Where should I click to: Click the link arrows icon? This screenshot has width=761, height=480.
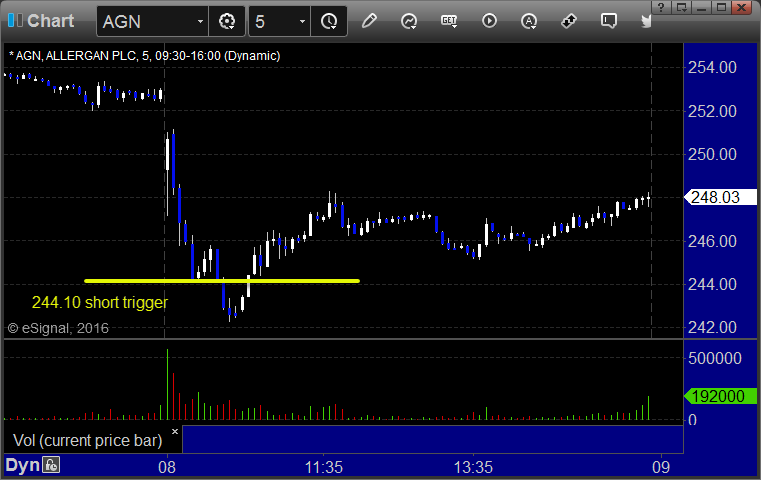click(569, 21)
